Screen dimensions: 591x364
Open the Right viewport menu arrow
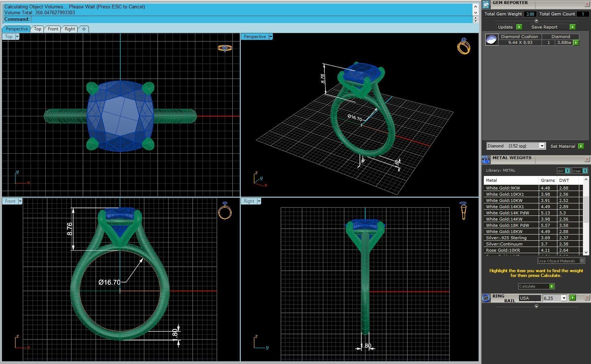tap(259, 201)
